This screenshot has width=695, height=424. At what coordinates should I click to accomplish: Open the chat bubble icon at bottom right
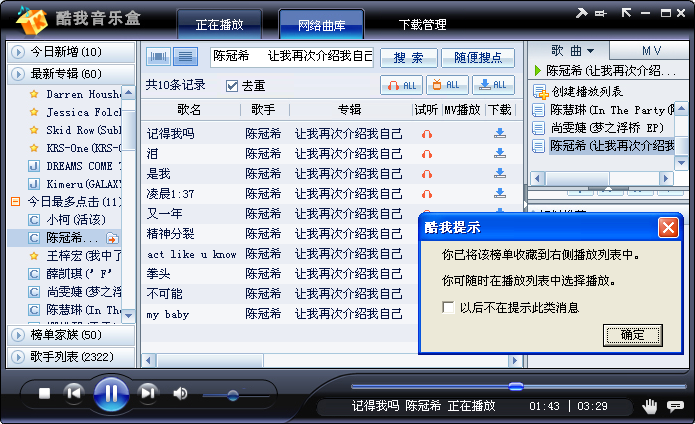pos(675,406)
